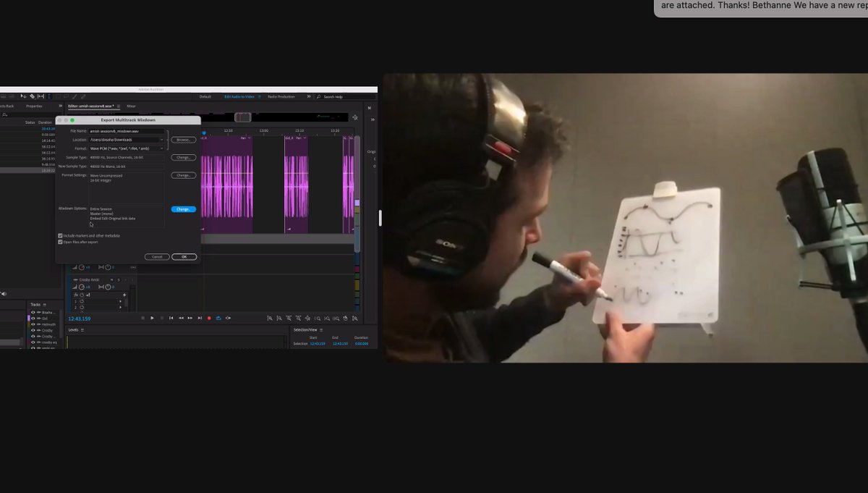Select the Razor tool in the toolbar
The height and width of the screenshot is (493, 868).
pyautogui.click(x=33, y=96)
